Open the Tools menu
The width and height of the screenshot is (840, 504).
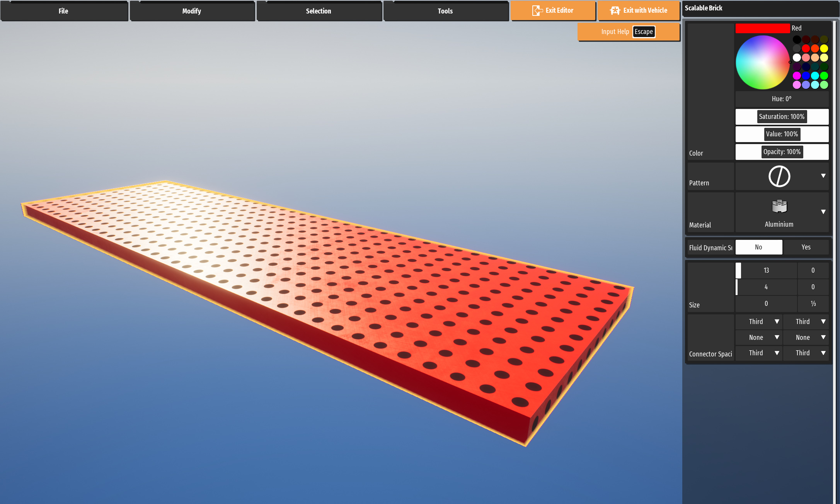click(445, 11)
